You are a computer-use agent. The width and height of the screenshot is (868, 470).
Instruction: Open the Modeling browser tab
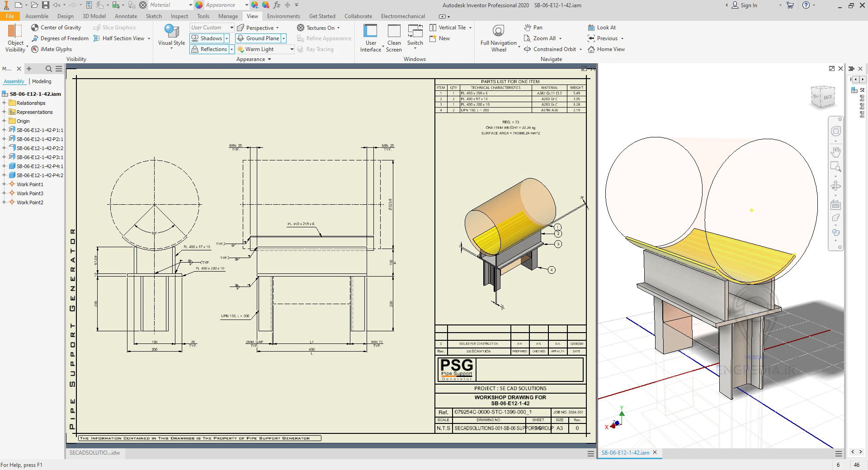click(x=42, y=81)
